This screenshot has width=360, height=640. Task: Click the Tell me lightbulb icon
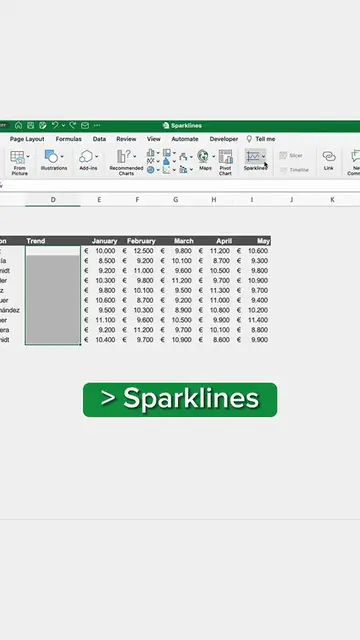249,139
